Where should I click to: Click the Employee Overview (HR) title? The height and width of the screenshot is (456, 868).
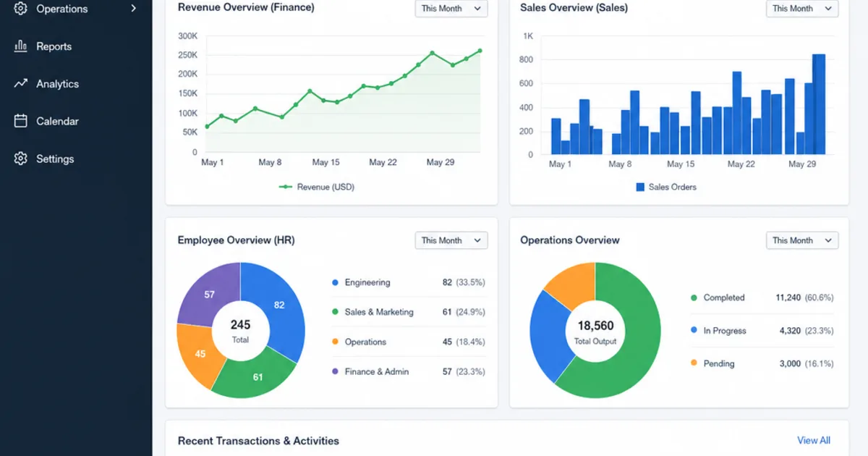click(237, 240)
